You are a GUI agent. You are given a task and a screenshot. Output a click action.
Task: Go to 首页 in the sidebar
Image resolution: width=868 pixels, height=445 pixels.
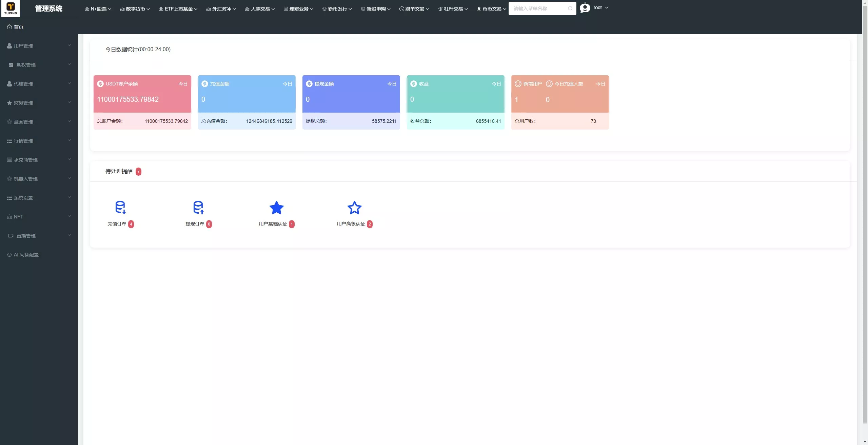click(x=39, y=27)
